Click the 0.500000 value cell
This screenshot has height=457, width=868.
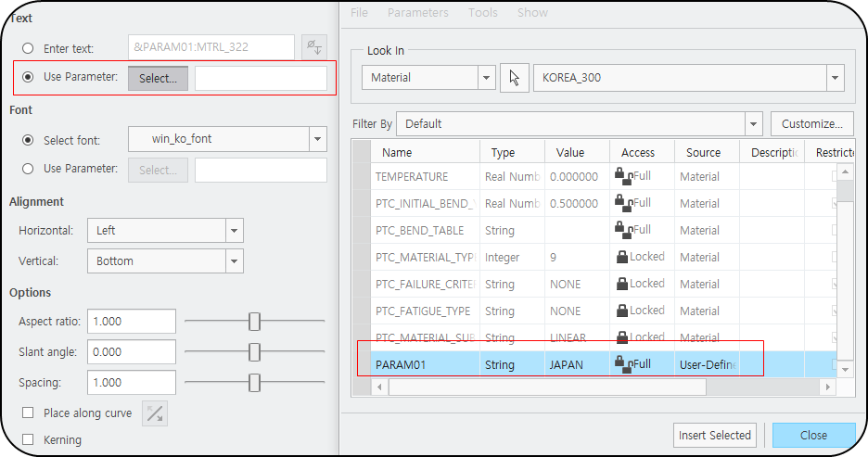(x=578, y=204)
